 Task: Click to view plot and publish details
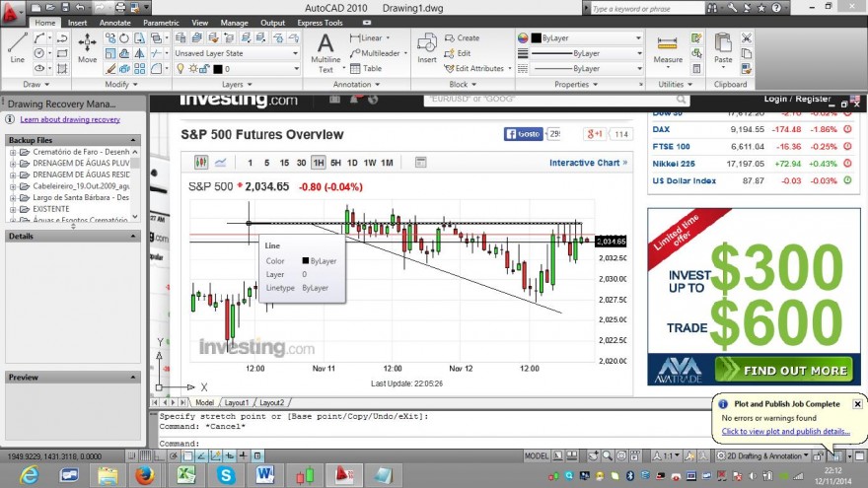click(785, 432)
